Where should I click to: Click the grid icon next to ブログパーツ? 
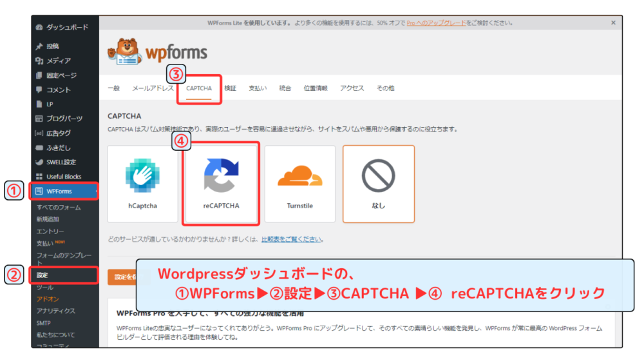39,119
